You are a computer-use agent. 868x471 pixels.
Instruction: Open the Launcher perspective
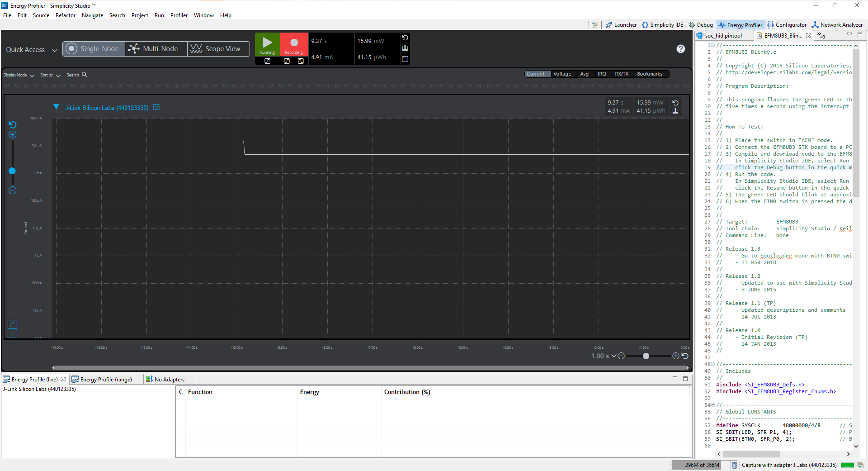pyautogui.click(x=620, y=25)
